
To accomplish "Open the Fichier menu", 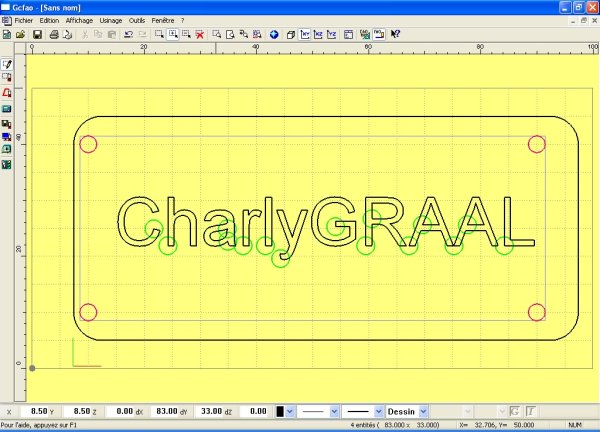I will pos(24,21).
